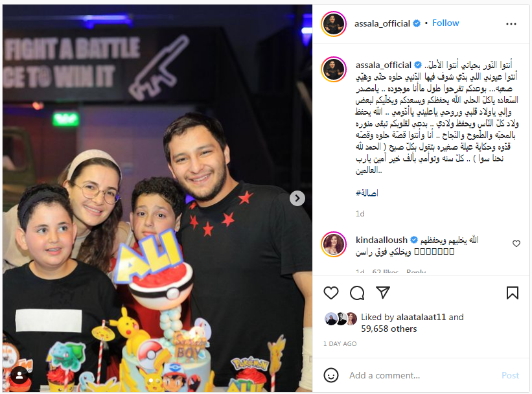Image resolution: width=532 pixels, height=394 pixels.
Task: Click kindaalloush's comment avatar
Action: pyautogui.click(x=334, y=244)
